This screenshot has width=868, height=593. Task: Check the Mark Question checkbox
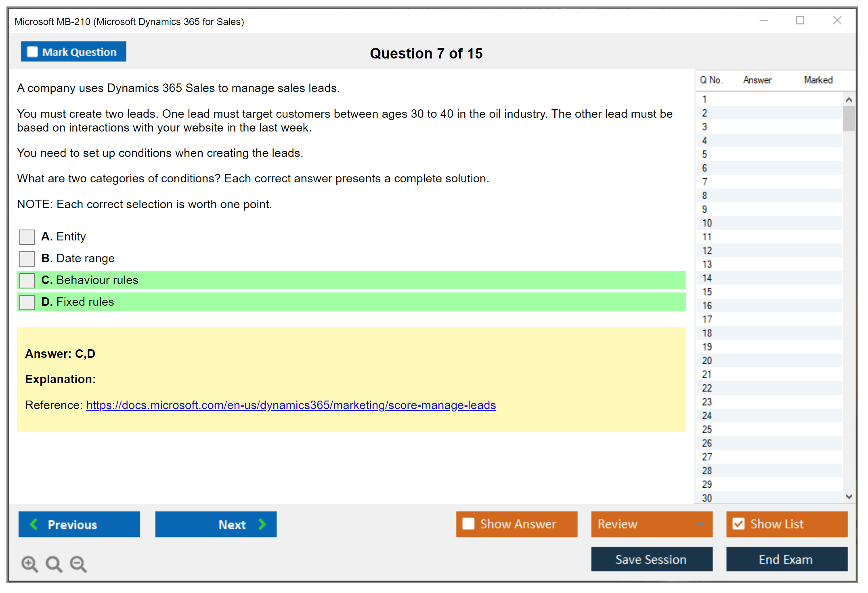coord(32,52)
